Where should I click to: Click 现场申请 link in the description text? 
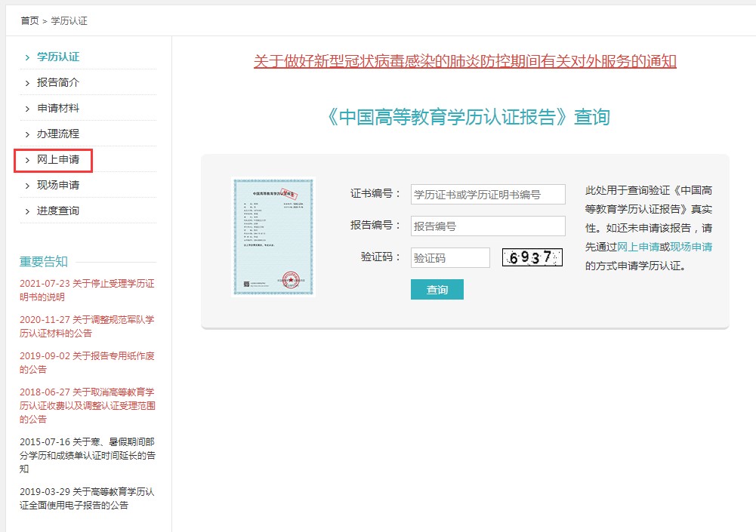[x=691, y=247]
